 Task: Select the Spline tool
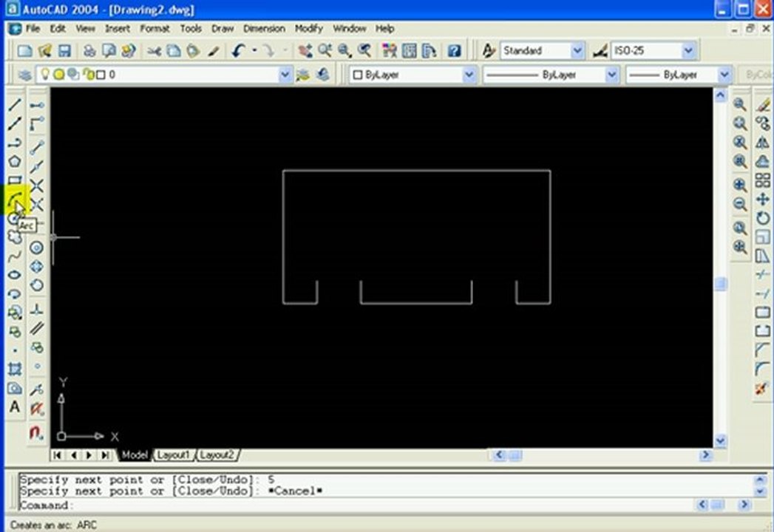coord(14,256)
